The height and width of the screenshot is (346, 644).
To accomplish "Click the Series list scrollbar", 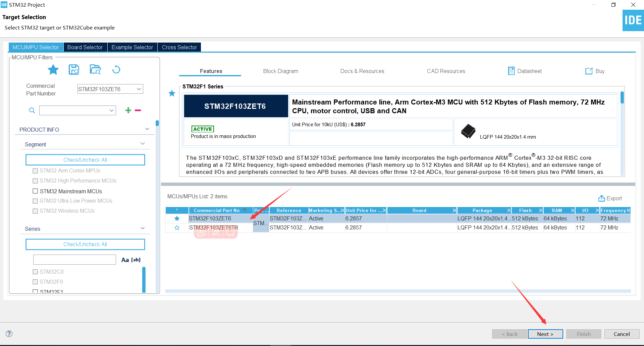I will (144, 280).
